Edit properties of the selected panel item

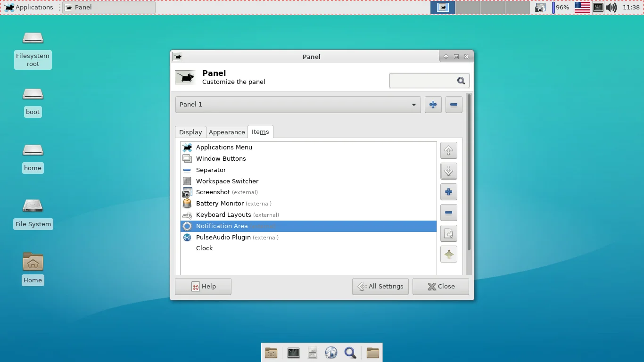(448, 233)
